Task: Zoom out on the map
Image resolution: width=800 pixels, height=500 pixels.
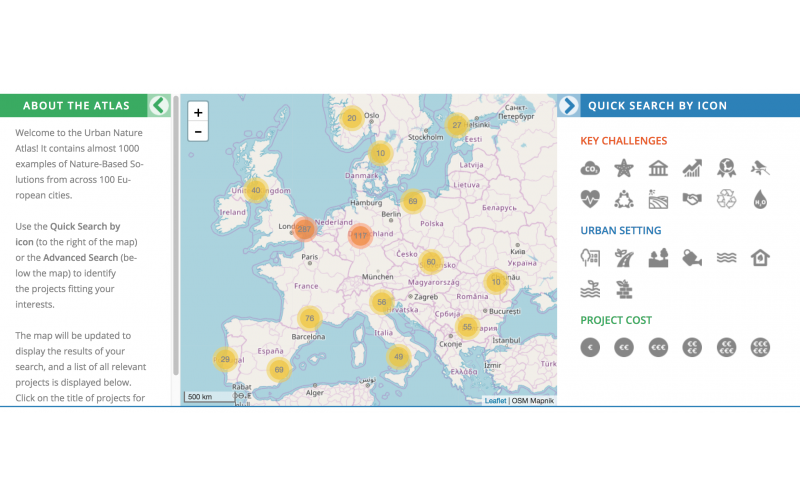Action: click(198, 132)
